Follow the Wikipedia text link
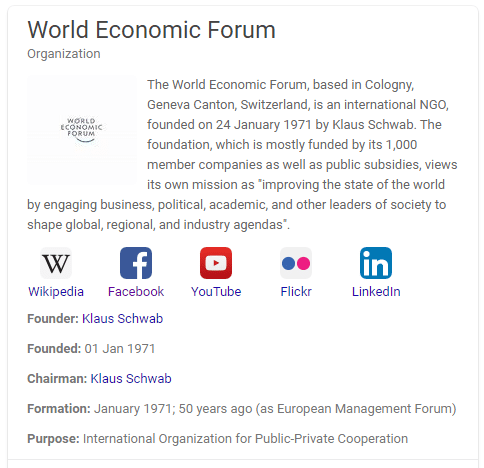This screenshot has width=484, height=468. pos(56,292)
